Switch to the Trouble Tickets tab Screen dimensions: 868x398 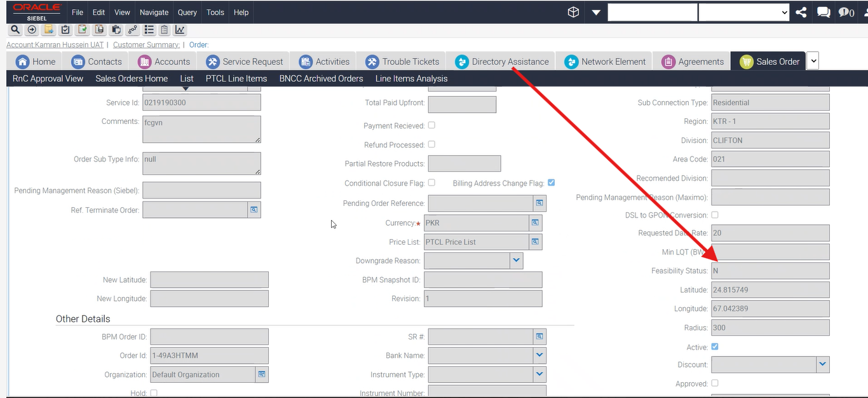tap(403, 62)
